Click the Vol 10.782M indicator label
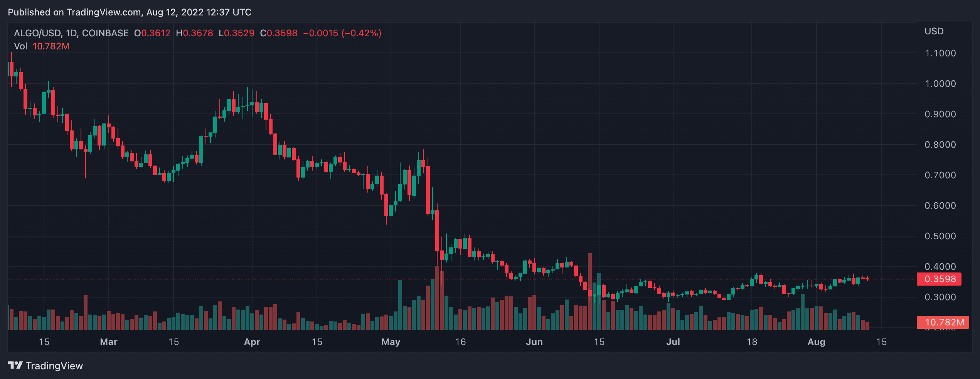 click(42, 46)
